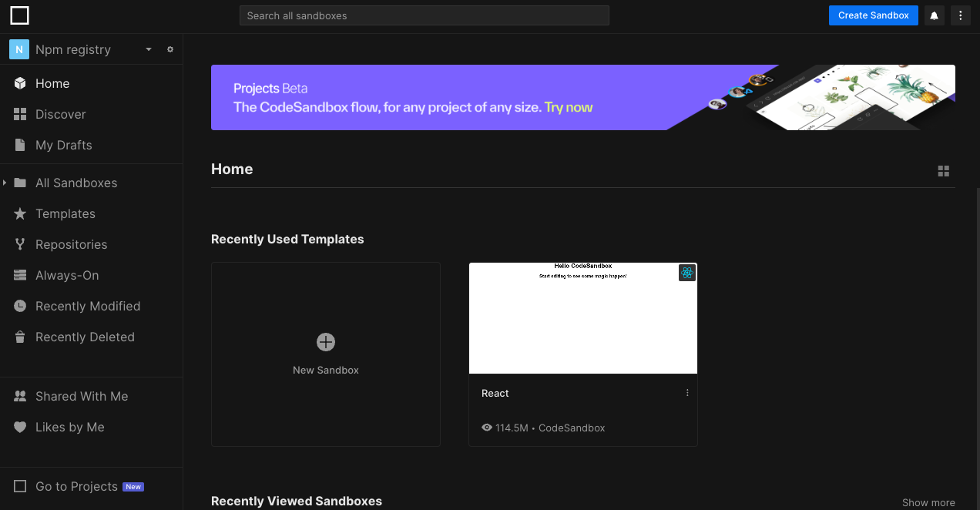
Task: Click the Always-On server icon
Action: (x=20, y=275)
